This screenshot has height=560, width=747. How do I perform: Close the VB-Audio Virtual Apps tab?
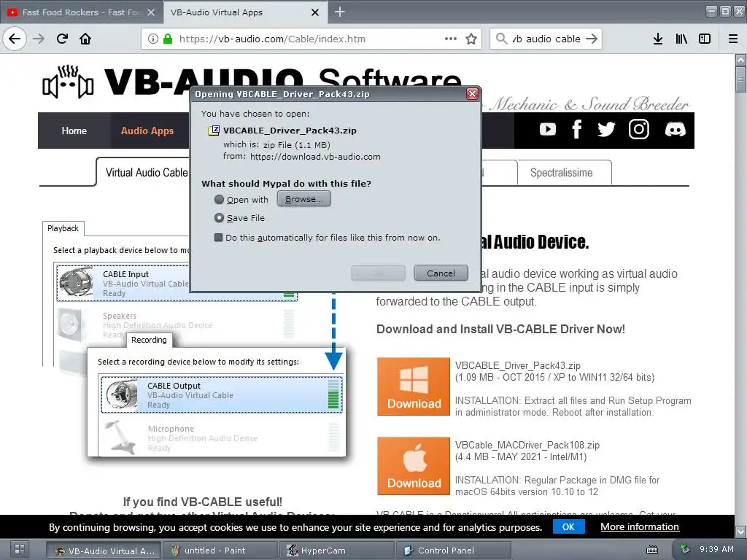(x=315, y=12)
